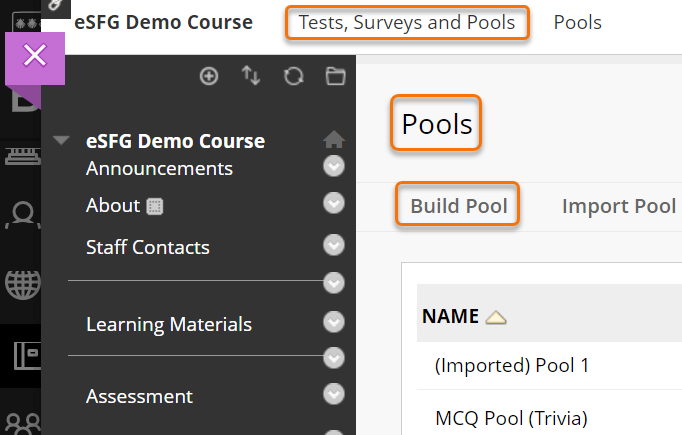Click the Import Pool action
This screenshot has width=682, height=435.
(619, 206)
